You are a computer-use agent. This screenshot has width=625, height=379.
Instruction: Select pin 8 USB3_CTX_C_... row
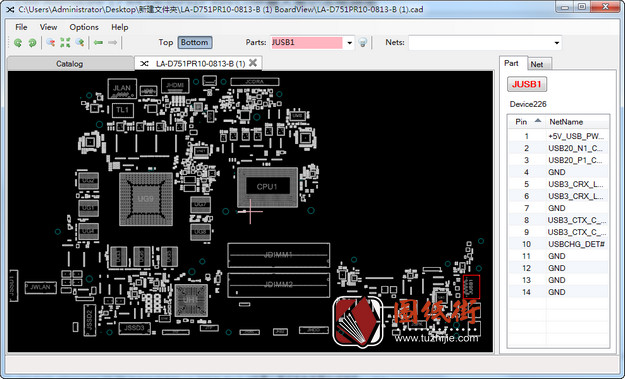point(558,220)
